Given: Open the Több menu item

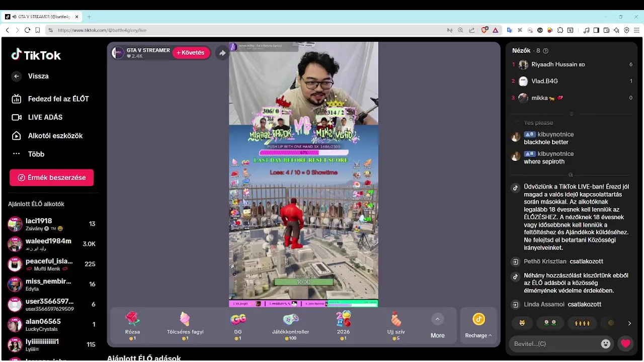Looking at the screenshot, I should coord(28,154).
